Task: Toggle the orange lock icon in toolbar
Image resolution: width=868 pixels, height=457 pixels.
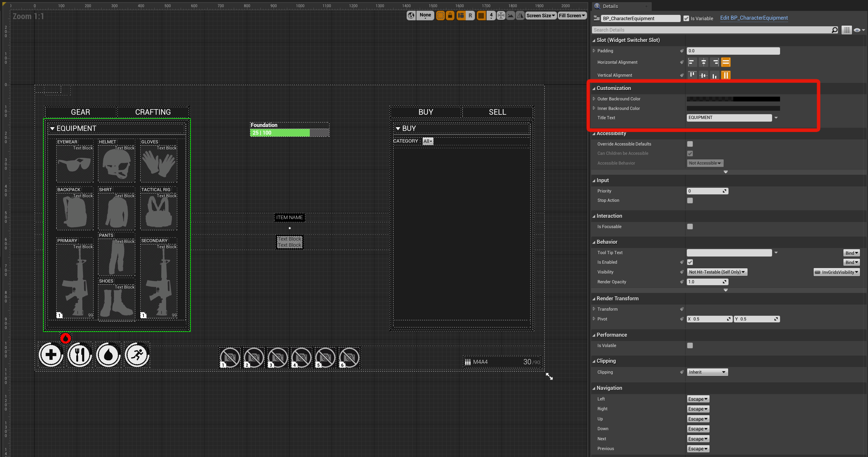Action: pos(450,15)
